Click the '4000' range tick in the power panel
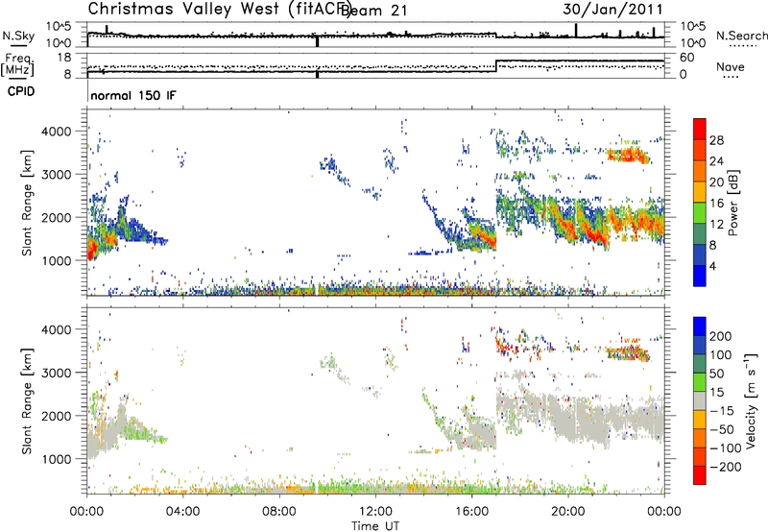Image resolution: width=768 pixels, height=532 pixels. point(57,132)
